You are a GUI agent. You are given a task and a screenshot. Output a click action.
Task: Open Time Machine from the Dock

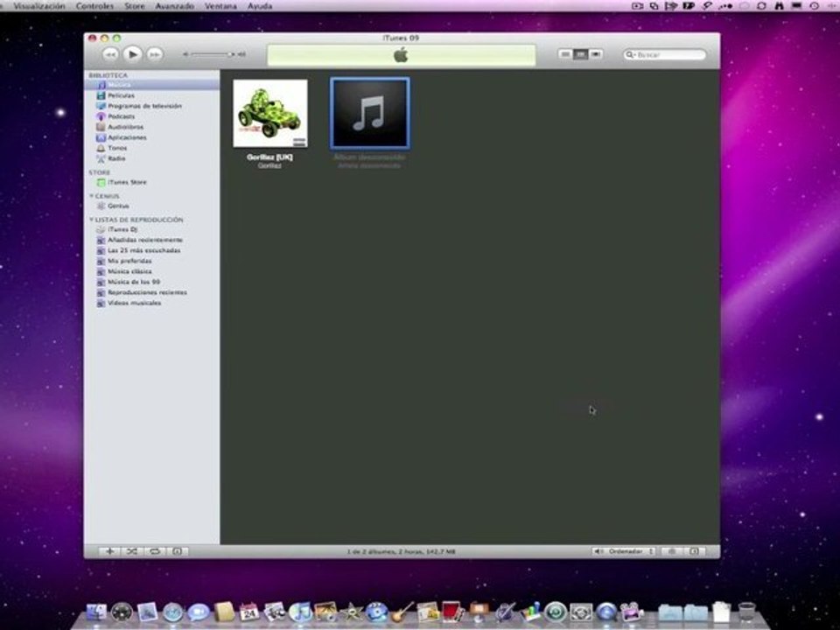556,612
